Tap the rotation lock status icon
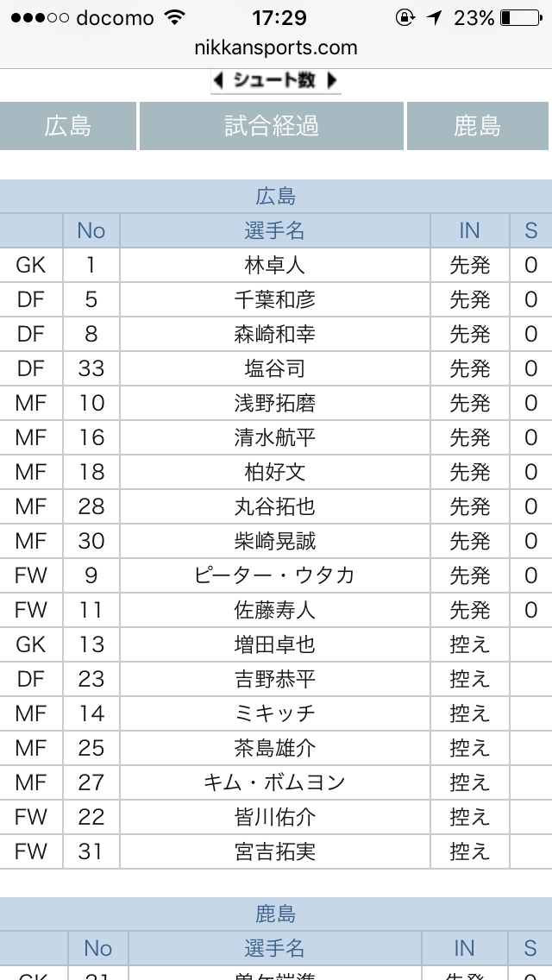The image size is (552, 980). pyautogui.click(x=405, y=18)
